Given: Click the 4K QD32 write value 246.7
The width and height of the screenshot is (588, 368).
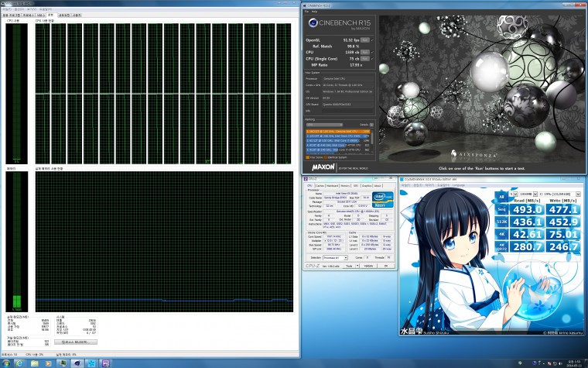Looking at the screenshot, I should coord(563,246).
